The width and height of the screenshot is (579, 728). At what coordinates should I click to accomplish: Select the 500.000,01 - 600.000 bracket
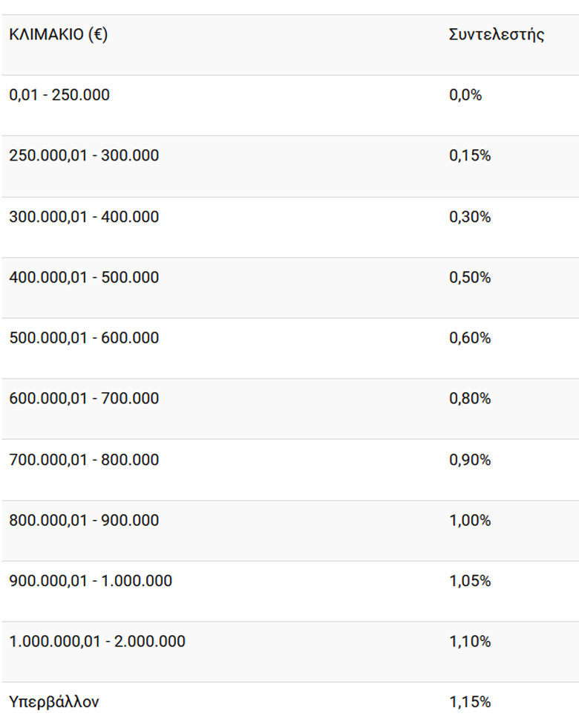click(x=84, y=337)
